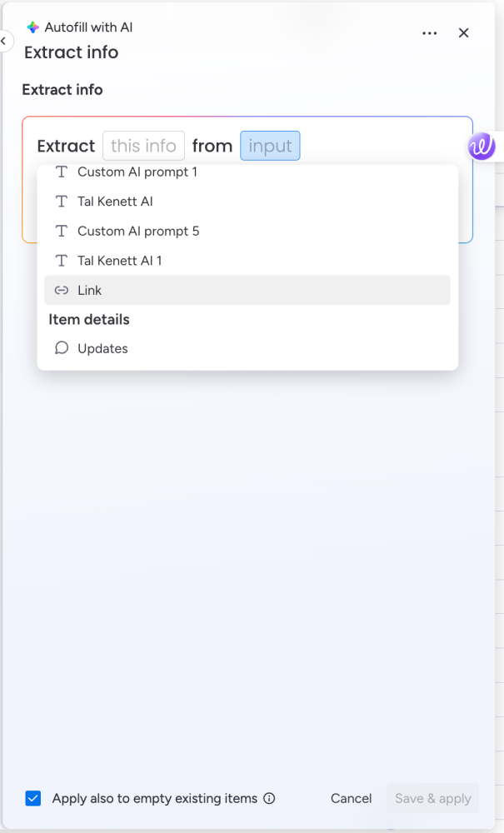Open the three-dots more options menu
Screen dimensions: 504x833
[430, 33]
